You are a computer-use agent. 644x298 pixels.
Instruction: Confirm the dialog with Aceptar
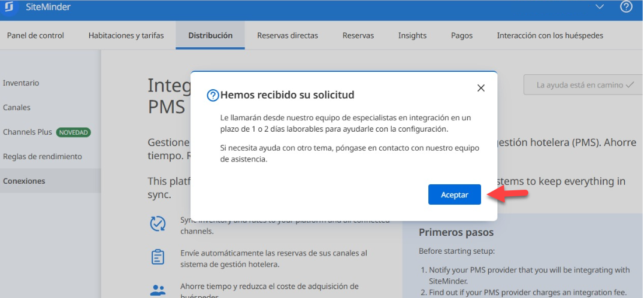pos(455,194)
